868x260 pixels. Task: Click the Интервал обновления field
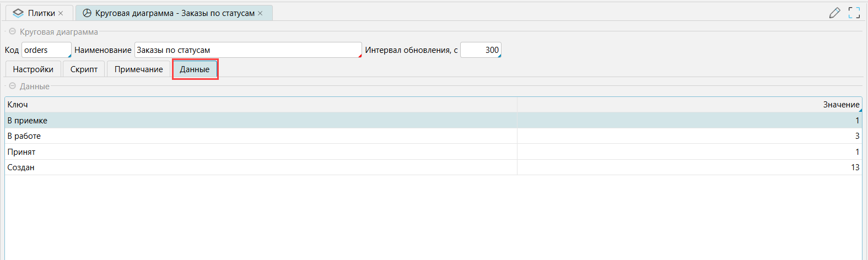coord(480,50)
